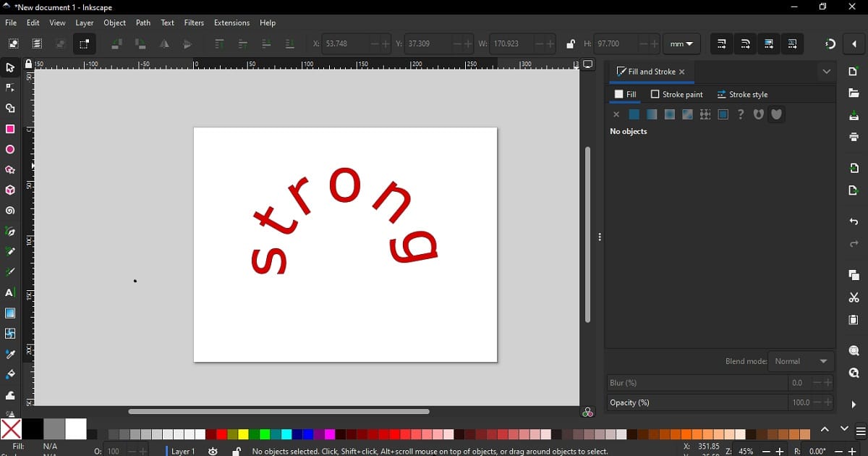Screen dimensions: 868x456
Task: Open the Blend mode dropdown
Action: pos(801,361)
